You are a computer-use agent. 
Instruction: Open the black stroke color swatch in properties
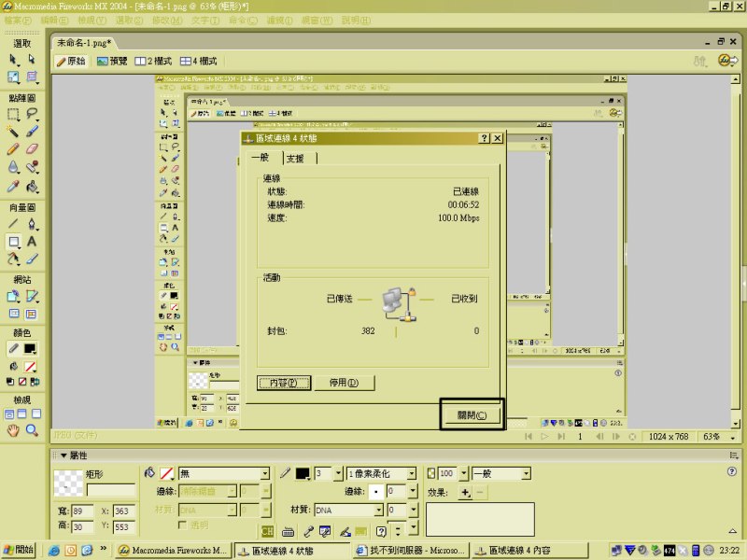coord(303,474)
